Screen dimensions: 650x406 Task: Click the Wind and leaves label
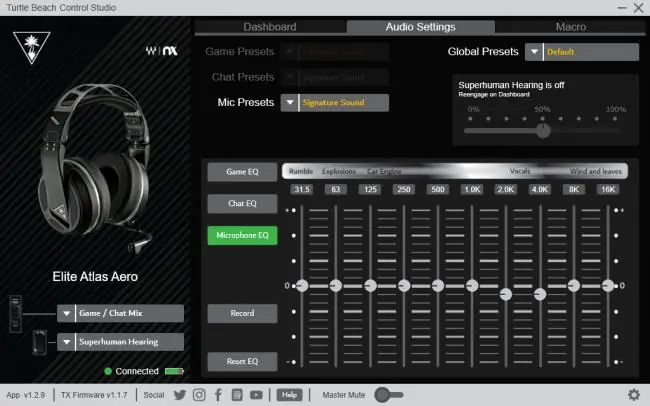[596, 171]
